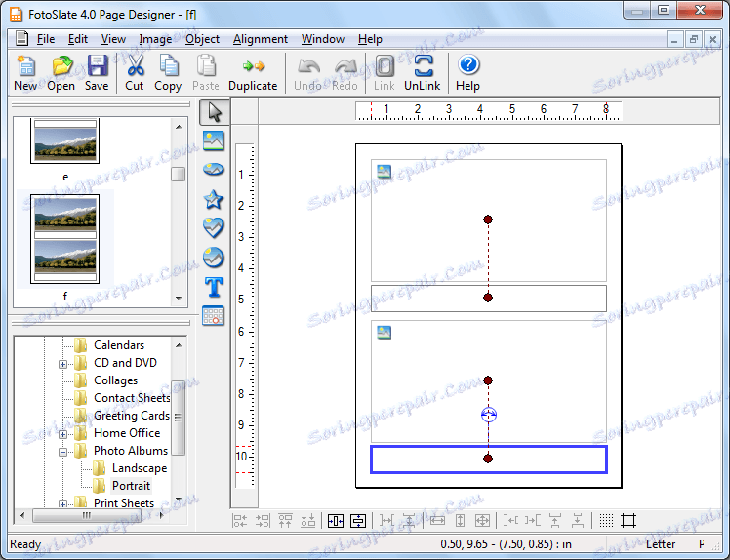
Task: Click the align left edges icon
Action: (x=240, y=520)
